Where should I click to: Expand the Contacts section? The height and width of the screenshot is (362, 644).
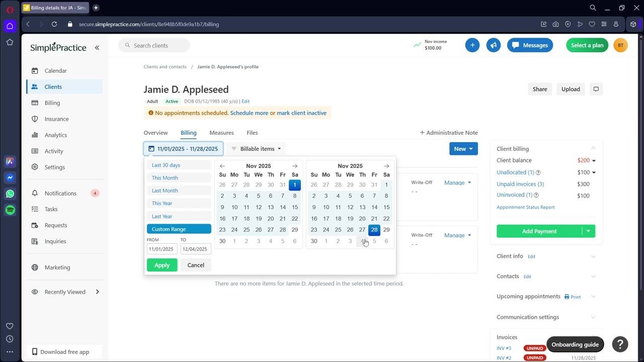click(593, 277)
